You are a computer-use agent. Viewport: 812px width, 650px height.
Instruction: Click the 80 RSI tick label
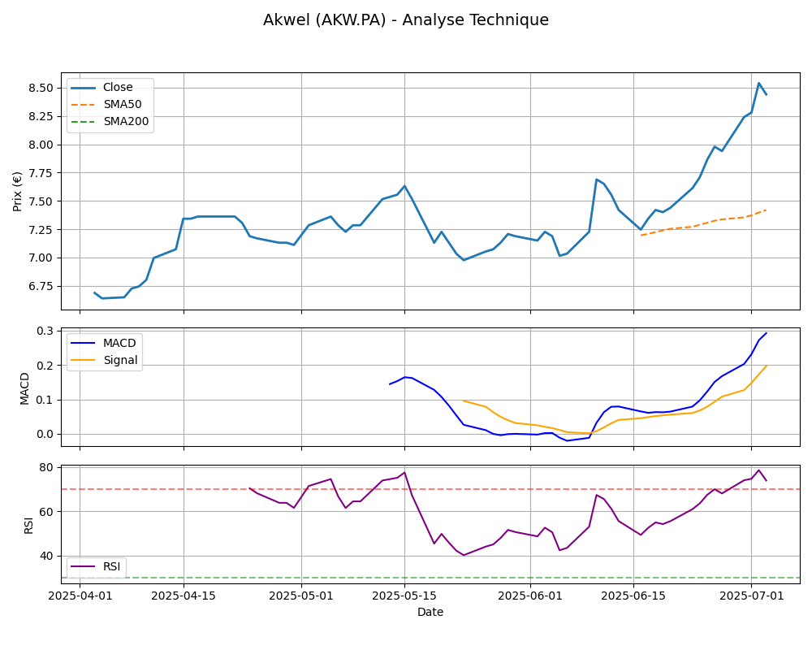coord(46,467)
